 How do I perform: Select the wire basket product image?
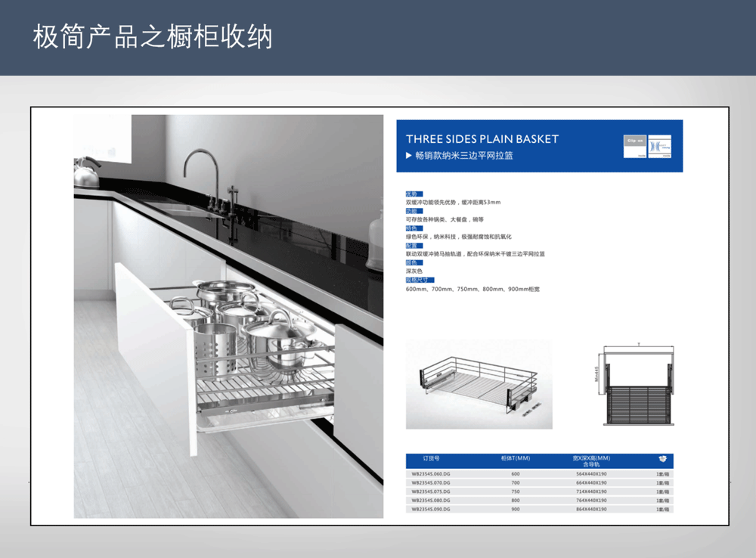479,384
